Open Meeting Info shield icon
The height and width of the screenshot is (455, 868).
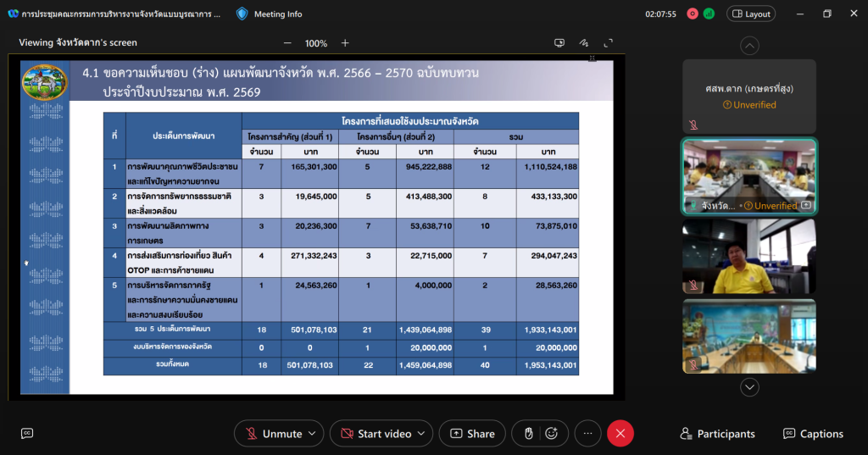point(242,14)
